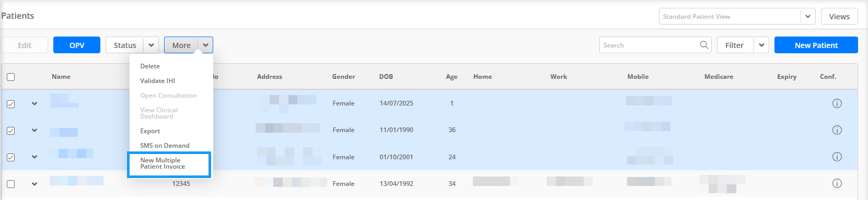This screenshot has width=868, height=200.
Task: Expand row of patient born 13/04/1992
Action: (34, 183)
